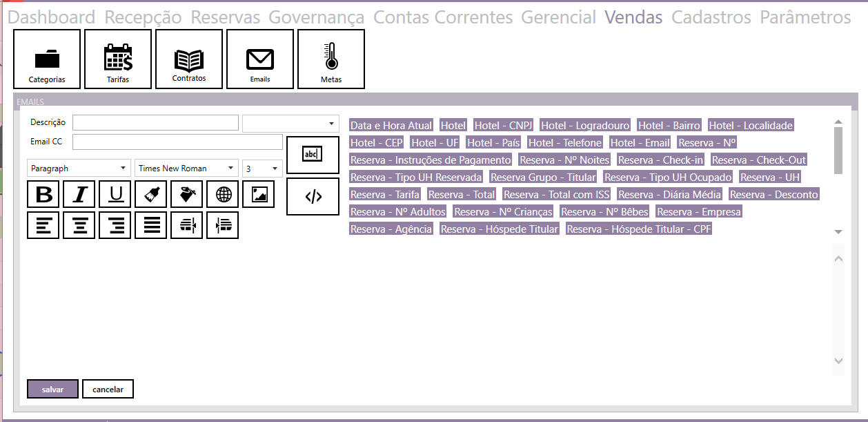Switch to HTML source code view
The height and width of the screenshot is (422, 868).
coord(313,197)
